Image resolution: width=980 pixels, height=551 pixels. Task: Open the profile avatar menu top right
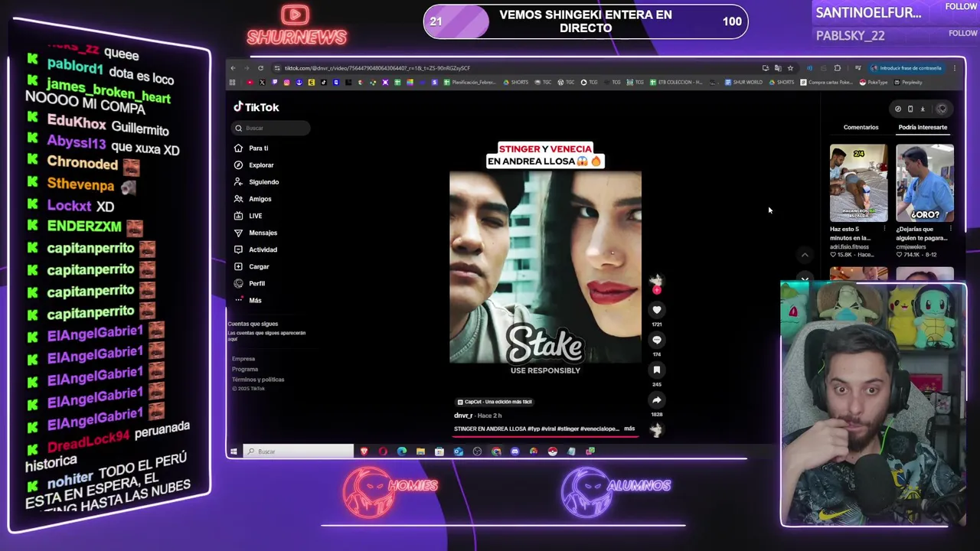click(942, 109)
